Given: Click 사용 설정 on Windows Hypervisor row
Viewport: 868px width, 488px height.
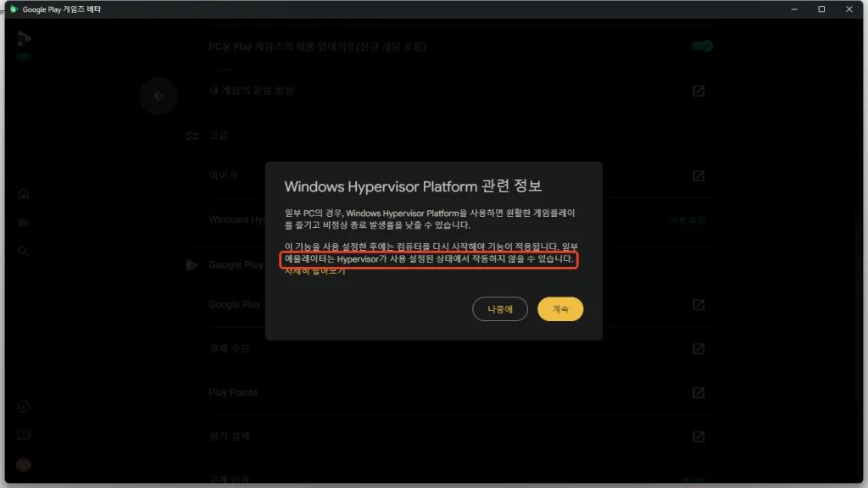Looking at the screenshot, I should [x=687, y=220].
